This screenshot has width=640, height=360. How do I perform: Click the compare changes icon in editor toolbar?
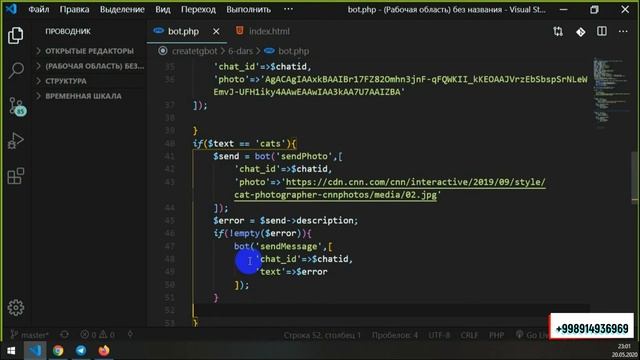[558, 31]
